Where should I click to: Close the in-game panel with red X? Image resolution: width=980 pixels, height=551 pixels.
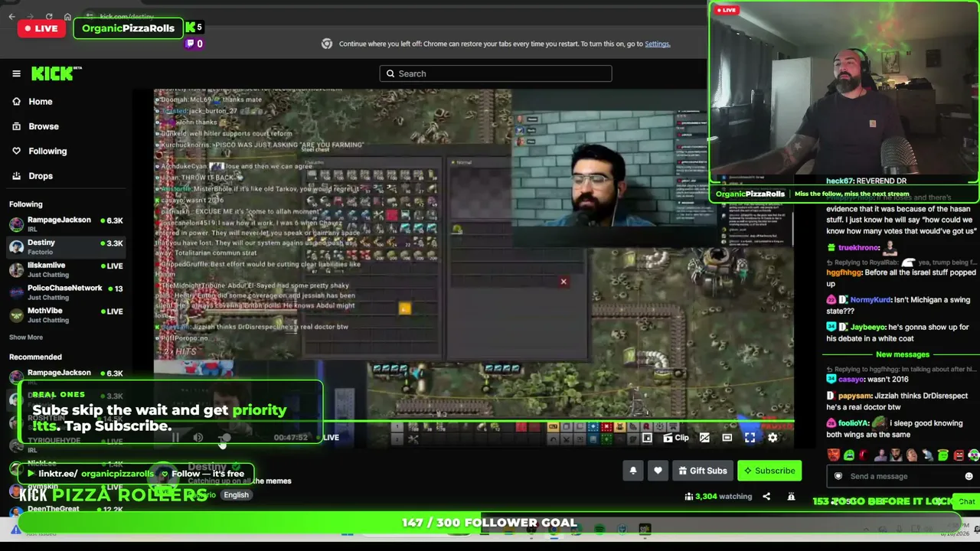coord(563,282)
